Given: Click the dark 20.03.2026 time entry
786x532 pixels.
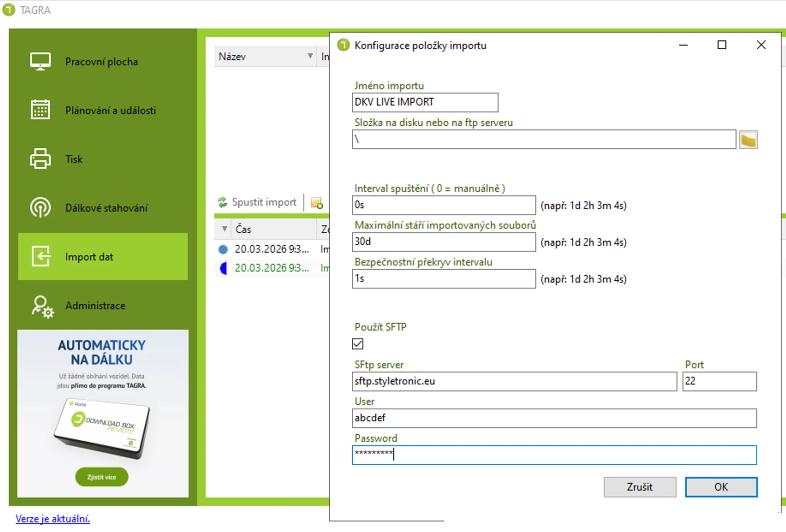Looking at the screenshot, I should (272, 250).
